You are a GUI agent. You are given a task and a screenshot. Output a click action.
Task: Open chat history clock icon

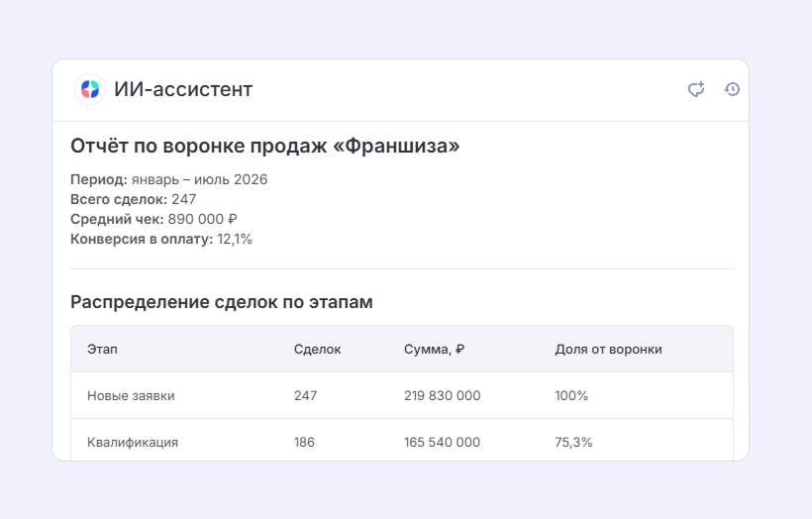pos(732,89)
